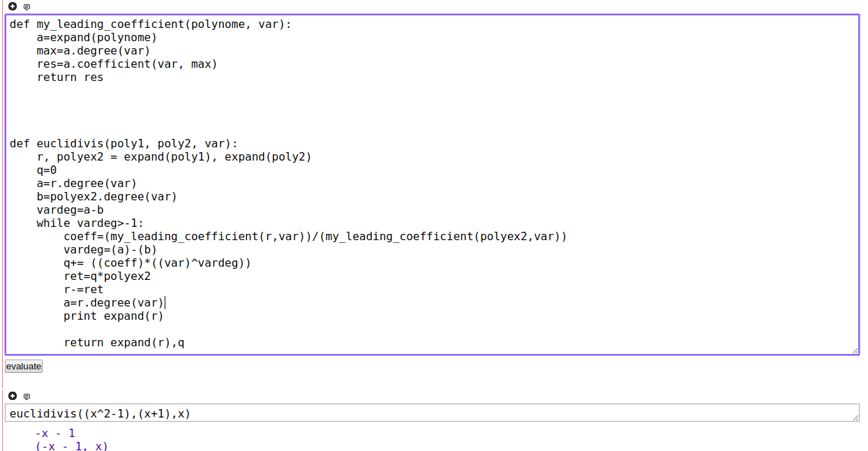Click the 'def euclidivis(poly1, poly2, var):' line
This screenshot has width=868, height=451.
(x=124, y=144)
